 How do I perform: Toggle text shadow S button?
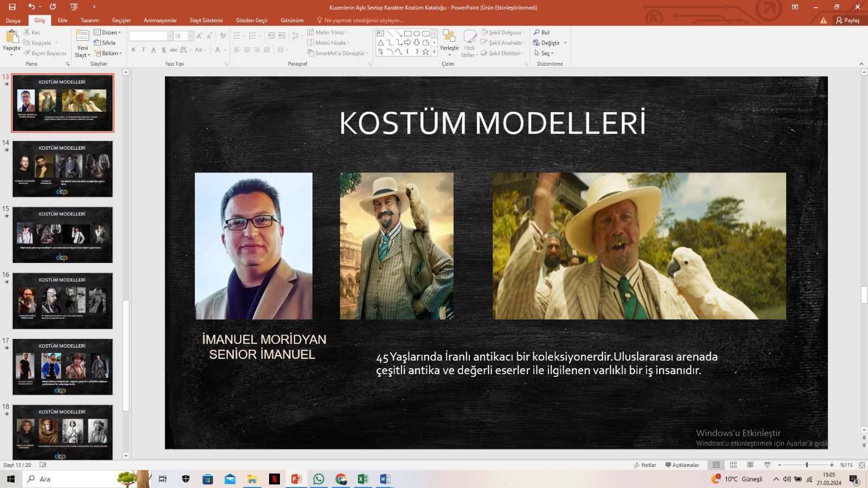click(x=164, y=50)
